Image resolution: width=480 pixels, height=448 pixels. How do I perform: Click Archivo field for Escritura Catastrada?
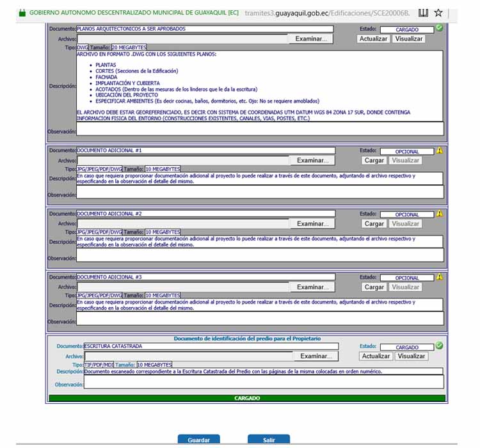coord(189,356)
